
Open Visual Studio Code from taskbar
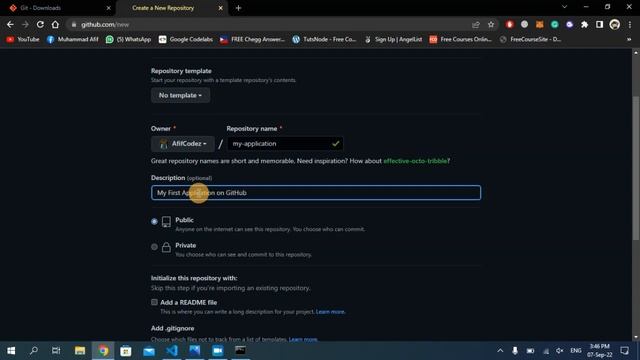[x=172, y=351]
